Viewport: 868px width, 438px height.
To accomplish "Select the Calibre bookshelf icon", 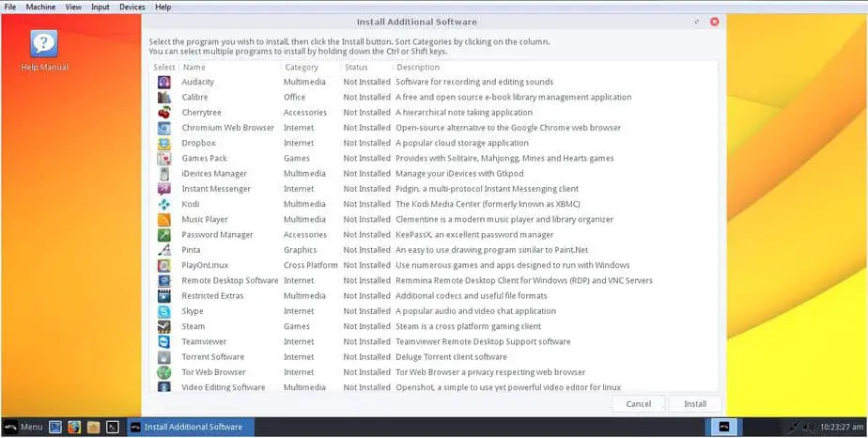I will coord(163,98).
